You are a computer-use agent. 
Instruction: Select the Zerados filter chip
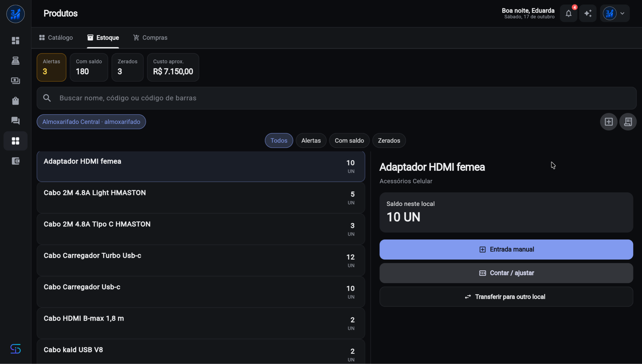[x=389, y=141]
